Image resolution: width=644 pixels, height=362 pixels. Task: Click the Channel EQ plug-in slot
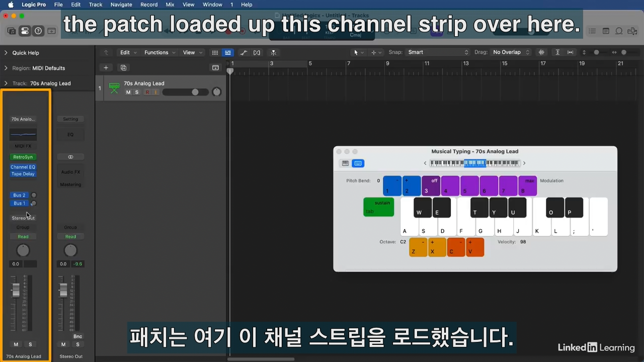[x=23, y=167]
